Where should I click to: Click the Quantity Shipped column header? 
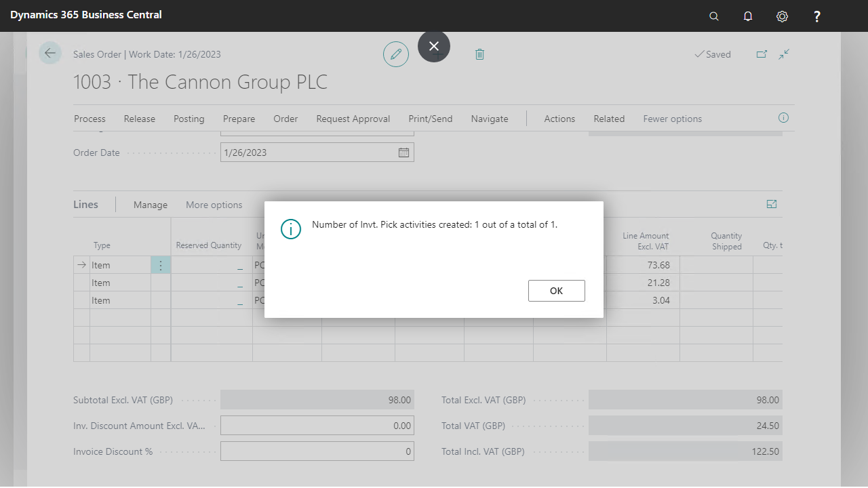(x=726, y=241)
